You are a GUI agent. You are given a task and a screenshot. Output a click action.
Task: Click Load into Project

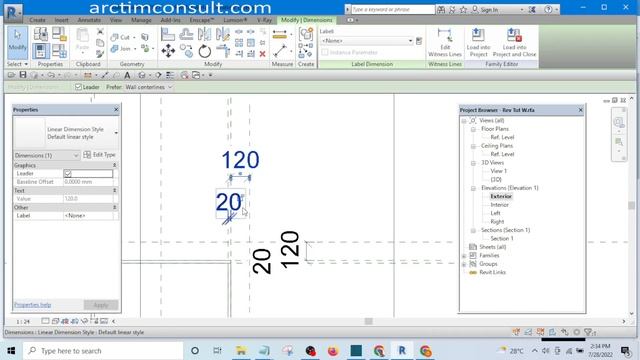(x=478, y=42)
